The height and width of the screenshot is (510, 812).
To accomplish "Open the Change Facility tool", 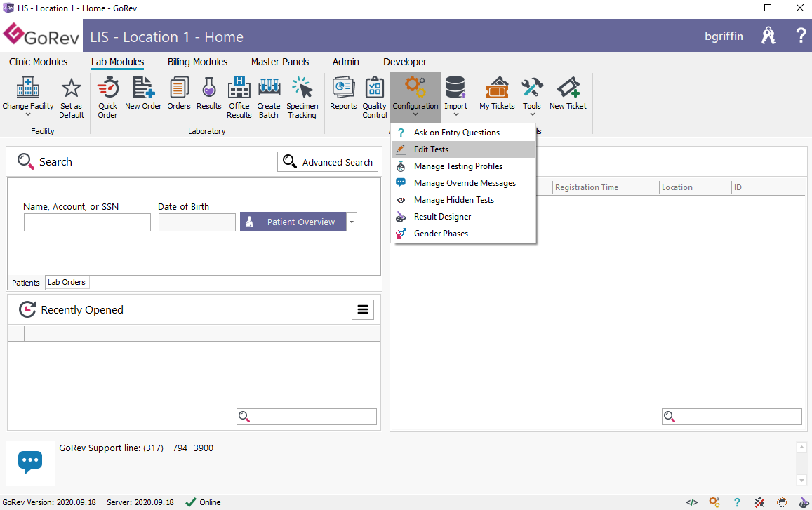I will tap(28, 96).
